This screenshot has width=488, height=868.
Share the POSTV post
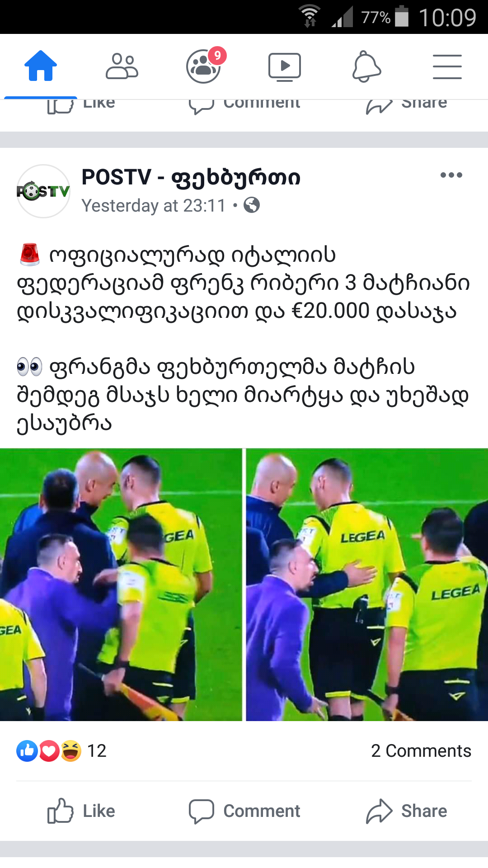pyautogui.click(x=407, y=811)
